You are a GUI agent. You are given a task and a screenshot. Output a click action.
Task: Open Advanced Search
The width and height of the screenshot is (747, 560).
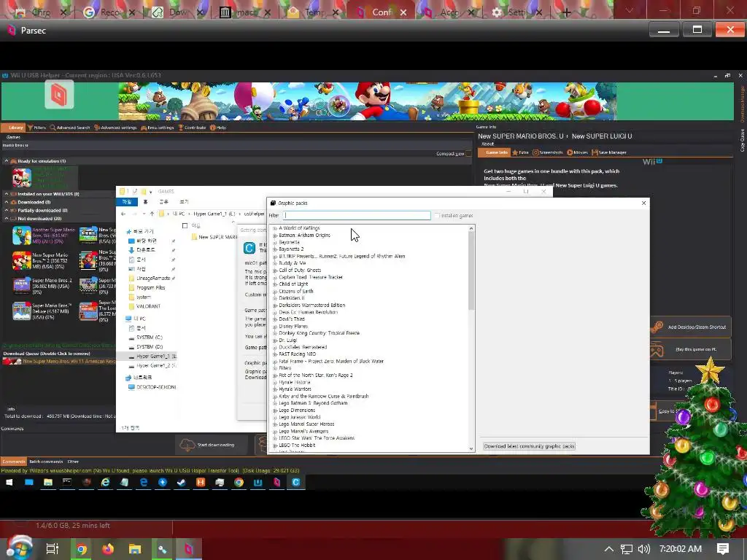pyautogui.click(x=70, y=128)
